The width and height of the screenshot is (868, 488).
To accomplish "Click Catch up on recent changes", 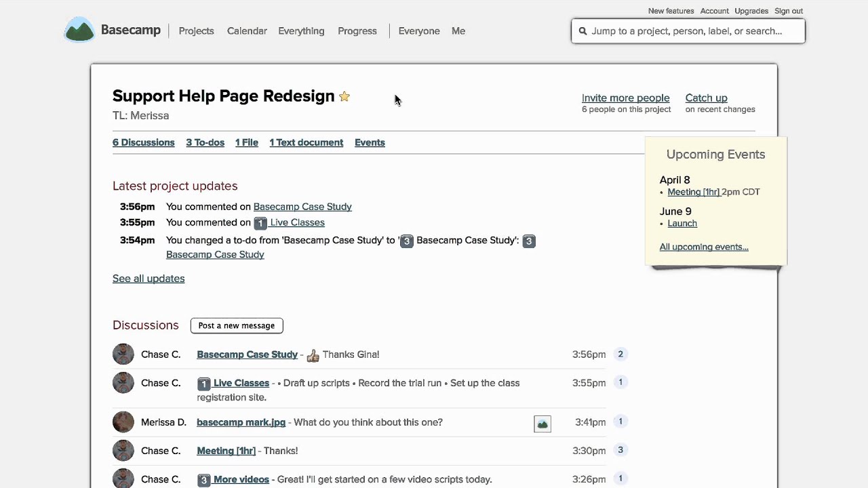I will 706,98.
